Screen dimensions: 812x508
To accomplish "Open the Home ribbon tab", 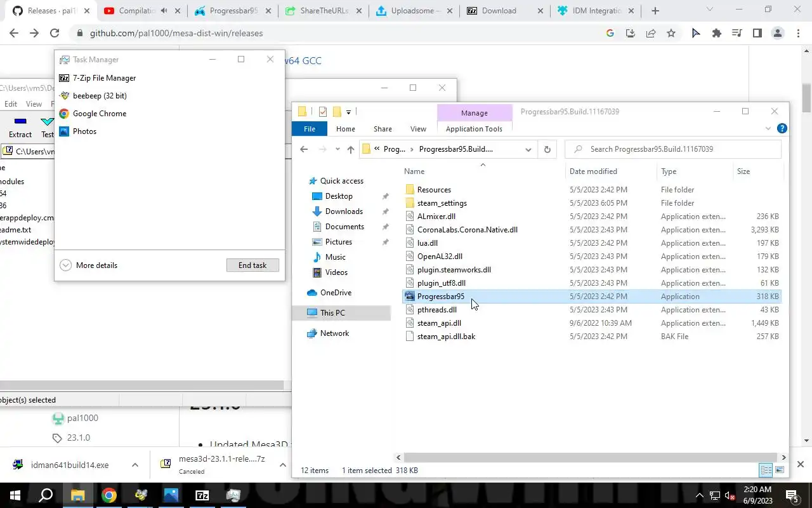I will (x=346, y=129).
